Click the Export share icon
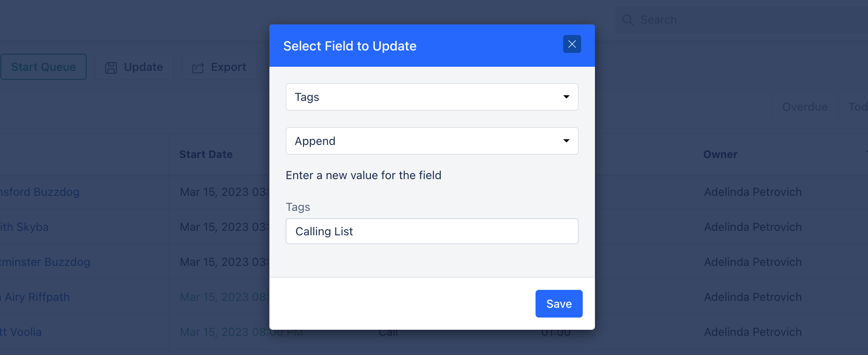Image resolution: width=868 pixels, height=355 pixels. point(198,68)
